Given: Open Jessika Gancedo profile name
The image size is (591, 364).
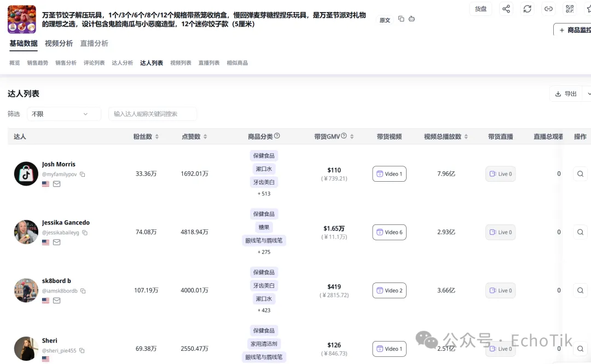Looking at the screenshot, I should click(66, 223).
